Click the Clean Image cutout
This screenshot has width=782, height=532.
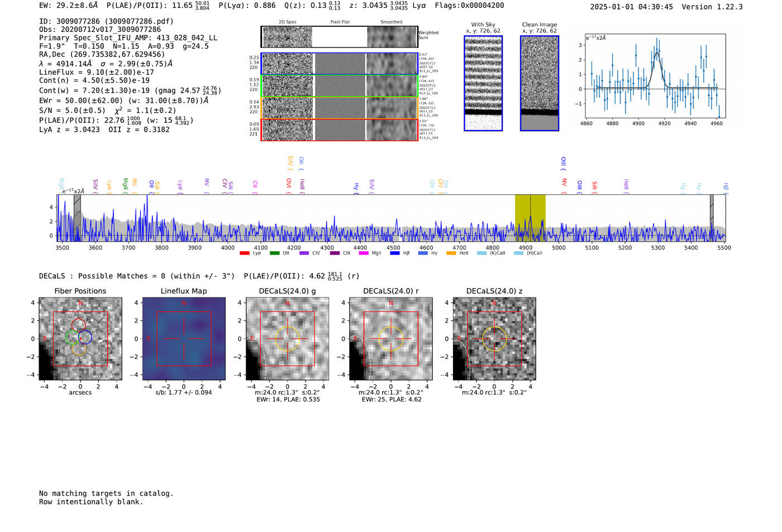[x=540, y=83]
